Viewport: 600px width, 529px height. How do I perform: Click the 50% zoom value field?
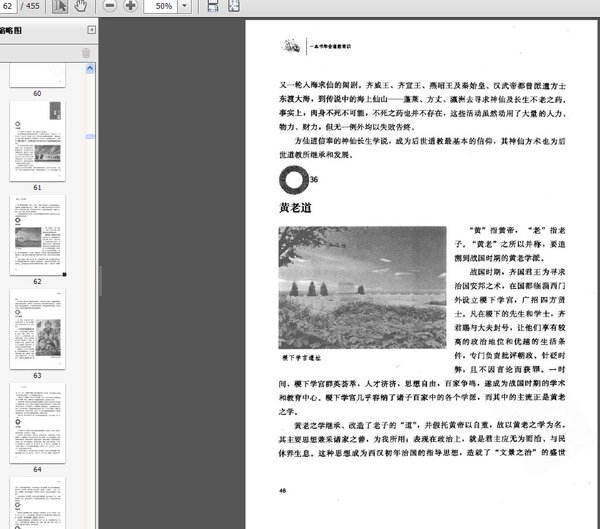click(x=161, y=6)
